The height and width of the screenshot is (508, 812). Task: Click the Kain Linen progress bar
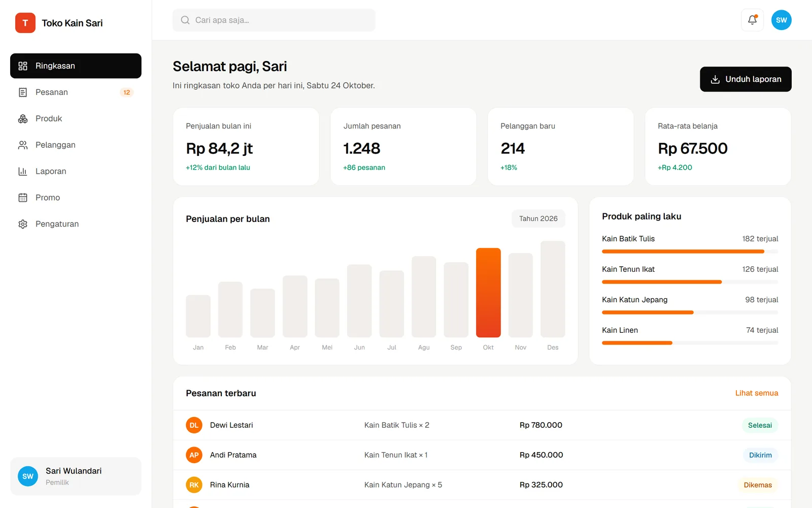pos(690,343)
